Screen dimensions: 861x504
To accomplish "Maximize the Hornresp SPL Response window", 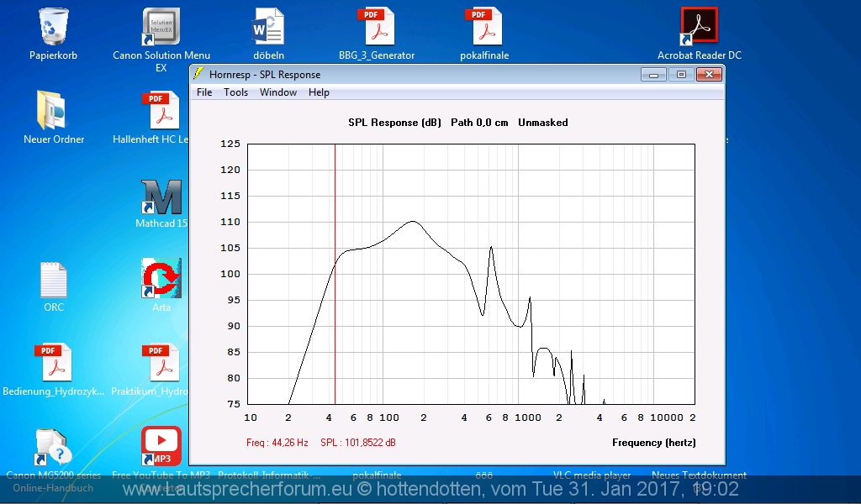I will (x=681, y=75).
